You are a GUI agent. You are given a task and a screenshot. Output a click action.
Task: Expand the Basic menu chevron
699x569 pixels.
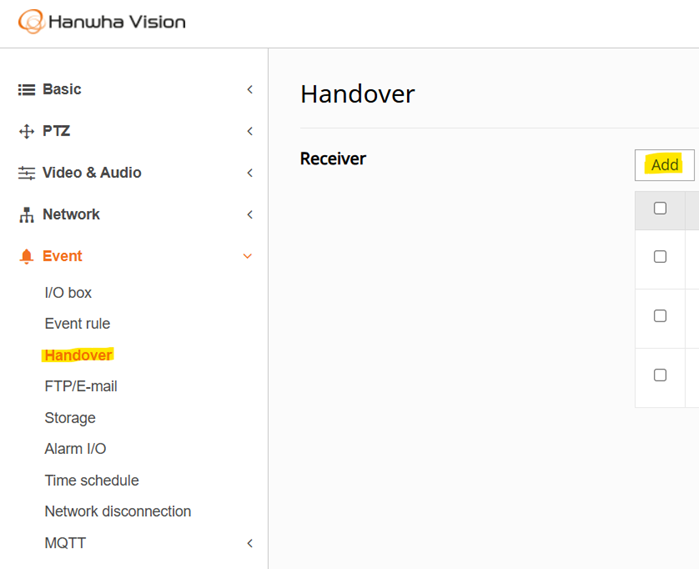[x=250, y=90]
